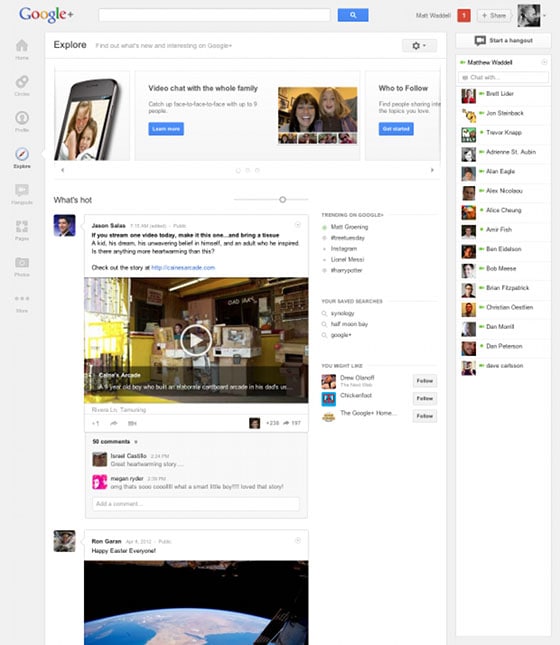Select the third carousel page dot
The height and width of the screenshot is (645, 560).
pyautogui.click(x=257, y=170)
